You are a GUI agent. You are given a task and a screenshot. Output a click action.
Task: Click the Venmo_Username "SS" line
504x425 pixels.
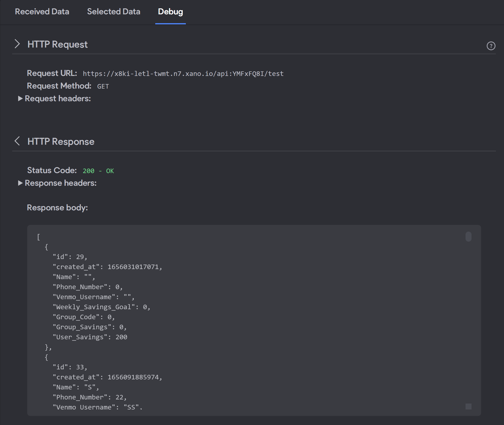[97, 407]
